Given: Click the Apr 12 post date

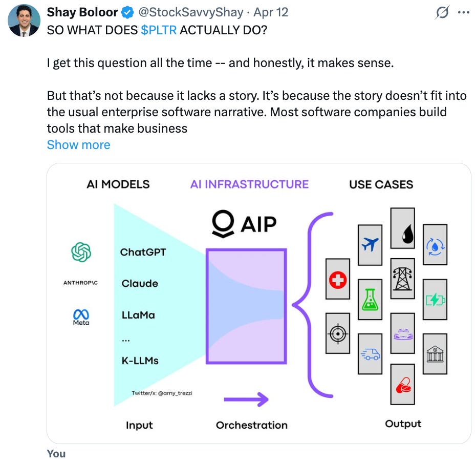Looking at the screenshot, I should pos(271,12).
